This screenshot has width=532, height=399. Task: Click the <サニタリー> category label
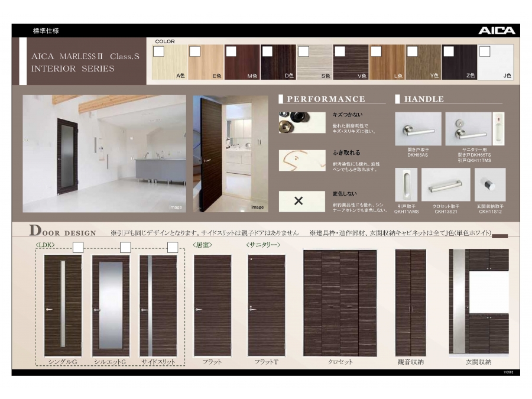(x=263, y=245)
